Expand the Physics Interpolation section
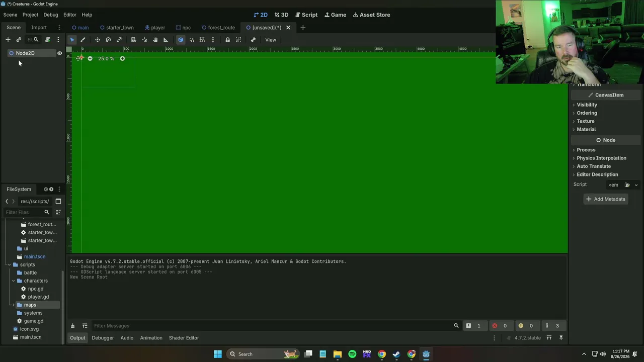The width and height of the screenshot is (644, 362). pos(601,158)
